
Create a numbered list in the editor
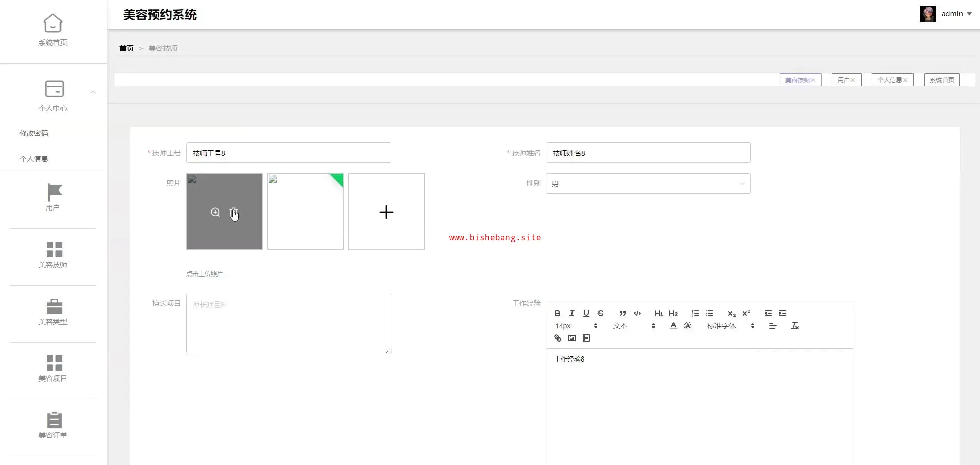(696, 313)
